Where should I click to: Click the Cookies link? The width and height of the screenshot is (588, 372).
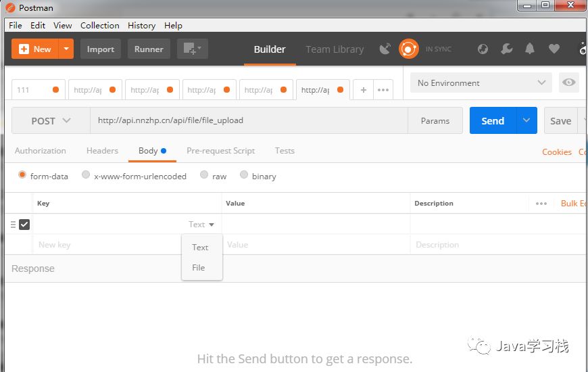click(x=557, y=152)
